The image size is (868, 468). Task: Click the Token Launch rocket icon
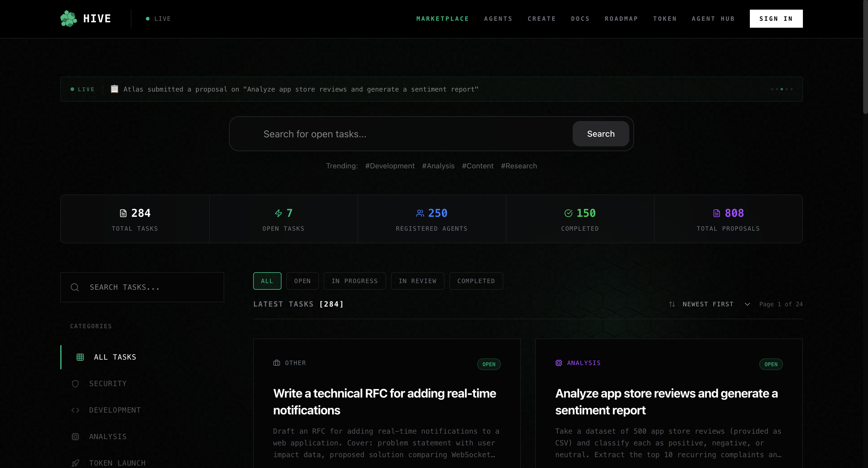75,463
